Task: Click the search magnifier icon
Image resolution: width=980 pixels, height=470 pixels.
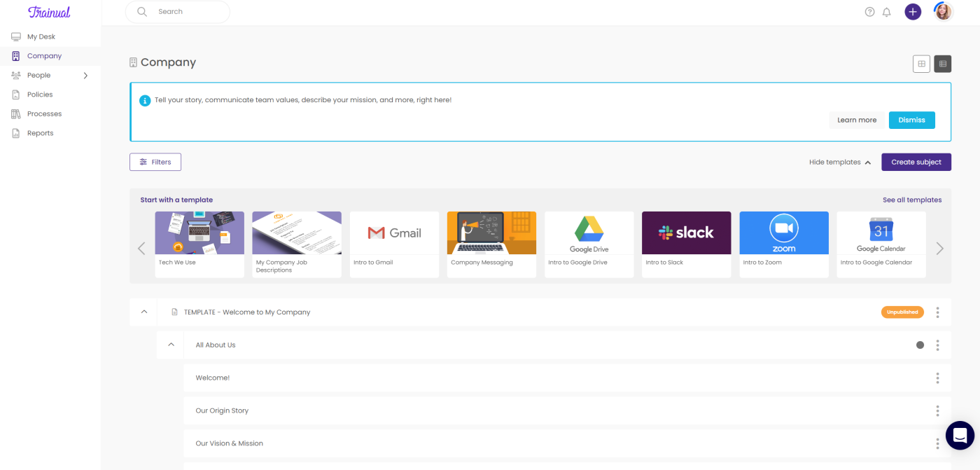Action: 142,12
